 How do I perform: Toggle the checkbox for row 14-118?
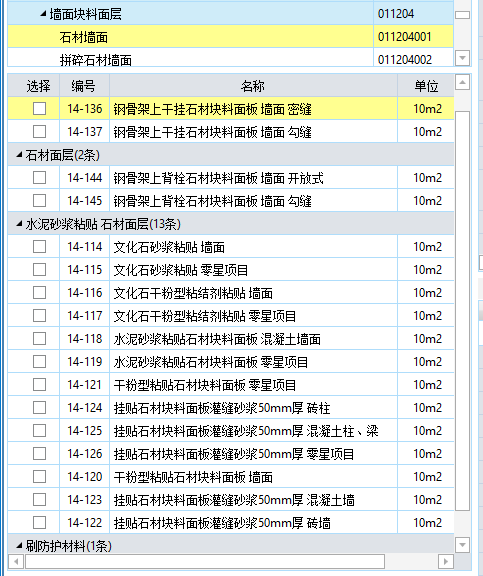[39, 339]
